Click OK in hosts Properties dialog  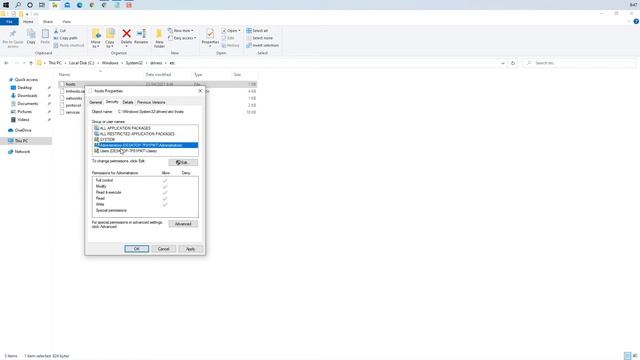pos(137,249)
